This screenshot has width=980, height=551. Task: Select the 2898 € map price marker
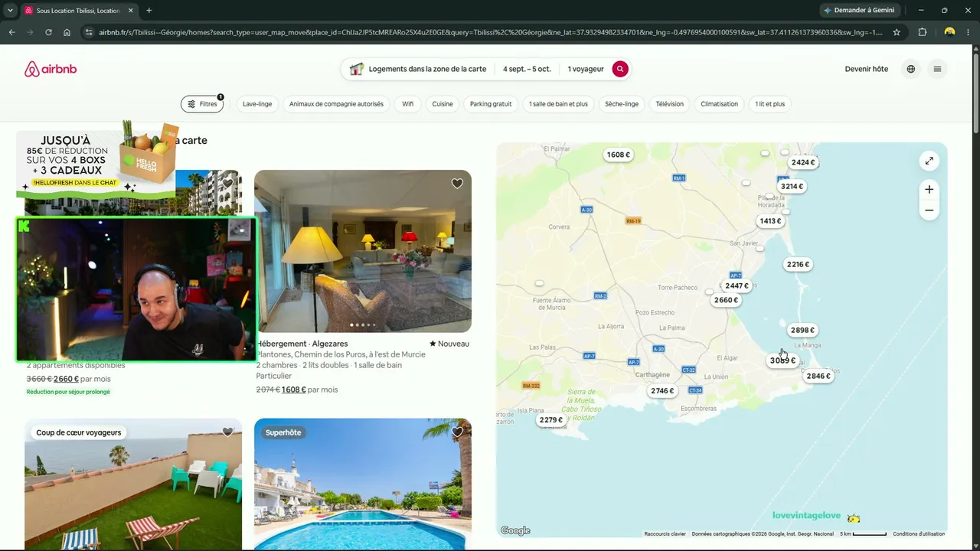pyautogui.click(x=802, y=330)
